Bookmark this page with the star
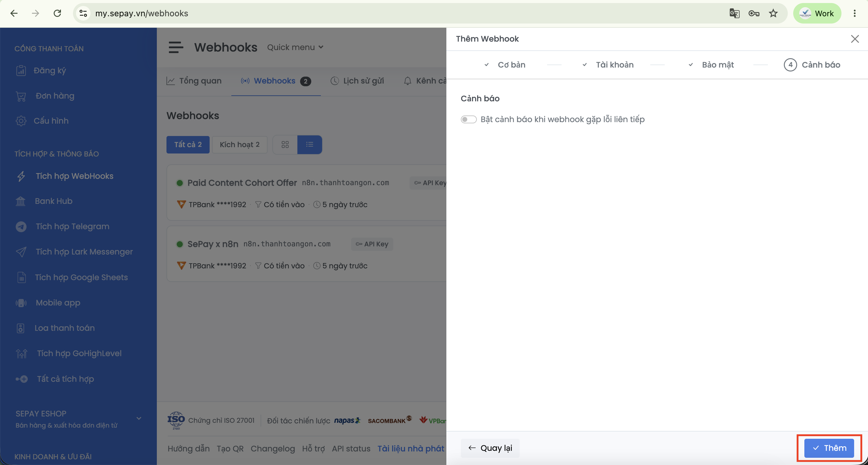The width and height of the screenshot is (868, 465). click(773, 14)
